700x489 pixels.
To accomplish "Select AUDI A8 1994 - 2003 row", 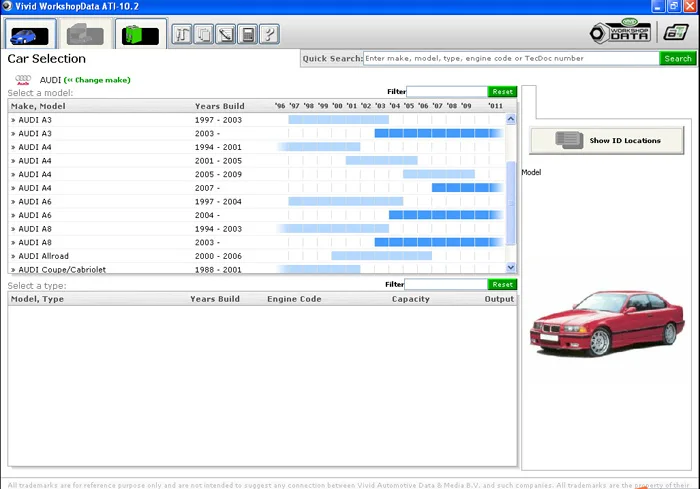I will click(x=257, y=229).
